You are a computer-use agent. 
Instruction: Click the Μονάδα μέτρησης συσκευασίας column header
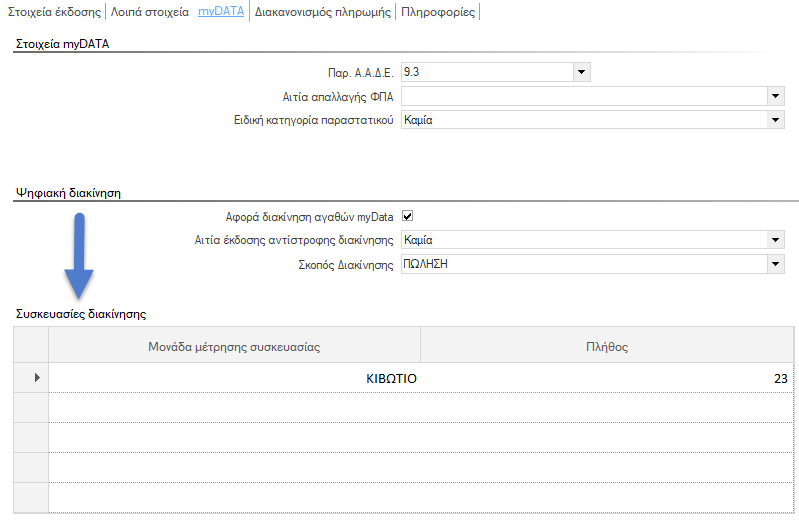pos(234,347)
